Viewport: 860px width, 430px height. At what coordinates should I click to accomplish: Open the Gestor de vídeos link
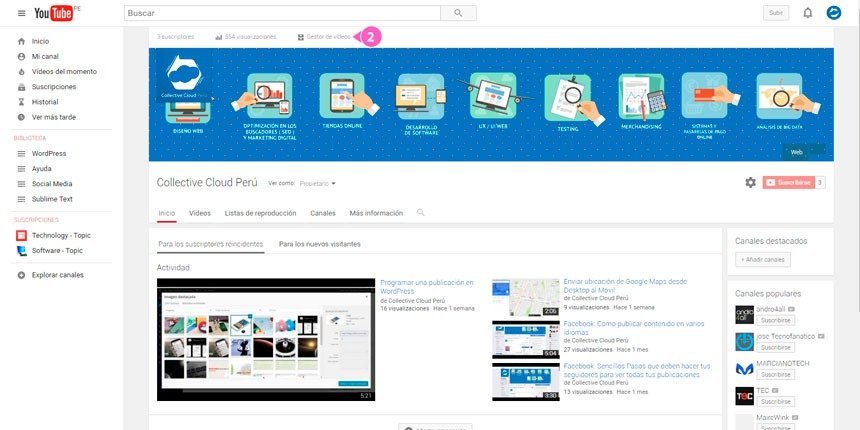click(324, 37)
